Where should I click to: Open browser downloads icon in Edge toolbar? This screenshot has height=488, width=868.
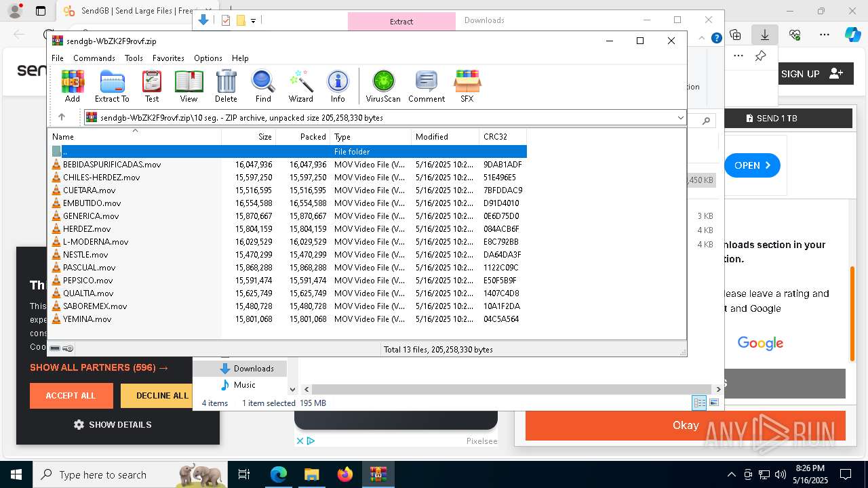point(764,35)
